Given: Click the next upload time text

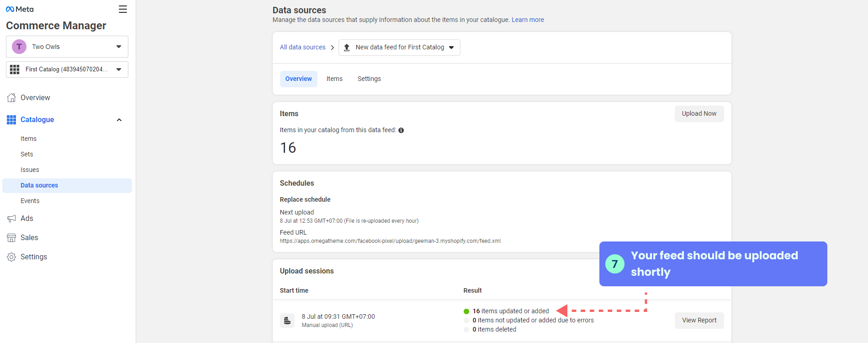Looking at the screenshot, I should click(349, 221).
